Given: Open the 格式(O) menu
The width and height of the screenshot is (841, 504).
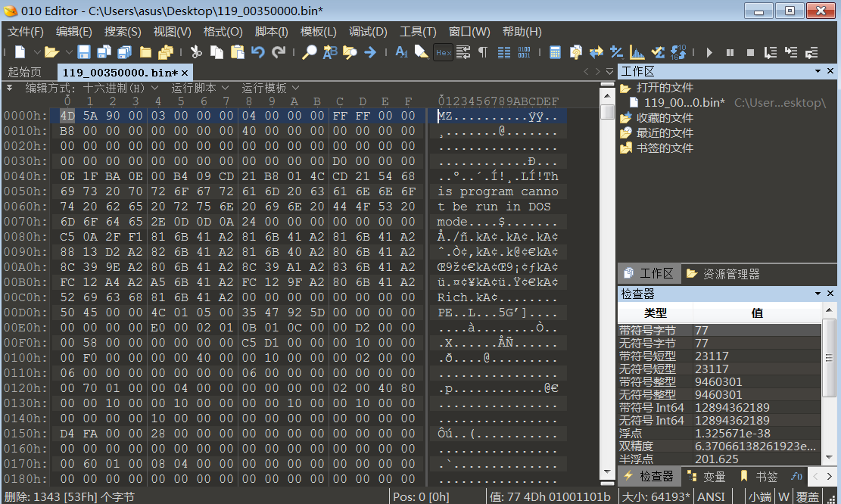Looking at the screenshot, I should point(223,32).
